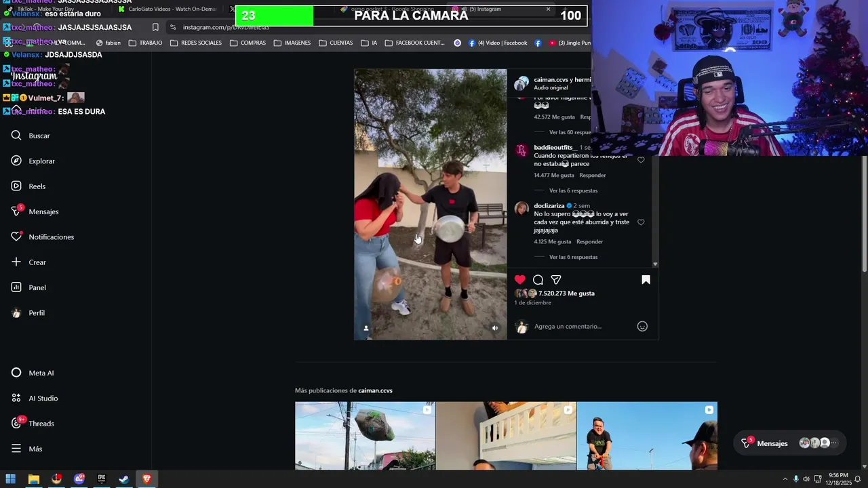Like baddieoutfits__ comment
Image resolution: width=868 pixels, height=488 pixels.
[x=641, y=160]
